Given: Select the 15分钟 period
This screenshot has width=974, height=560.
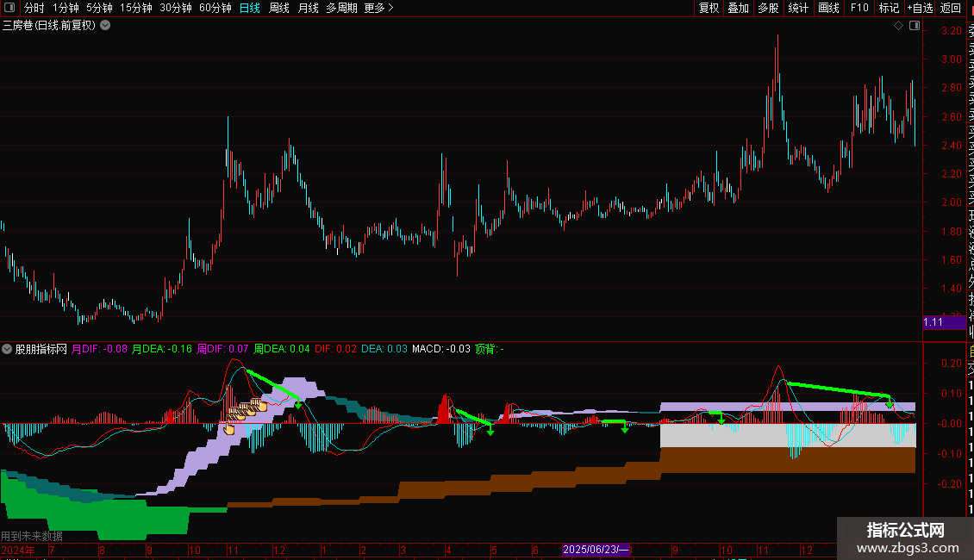Looking at the screenshot, I should tap(135, 8).
